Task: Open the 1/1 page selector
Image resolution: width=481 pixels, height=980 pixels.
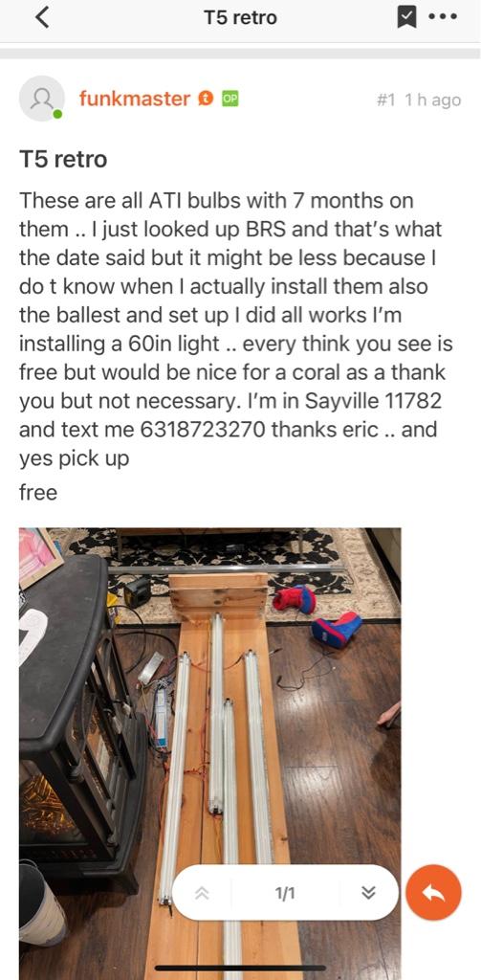Action: (285, 894)
